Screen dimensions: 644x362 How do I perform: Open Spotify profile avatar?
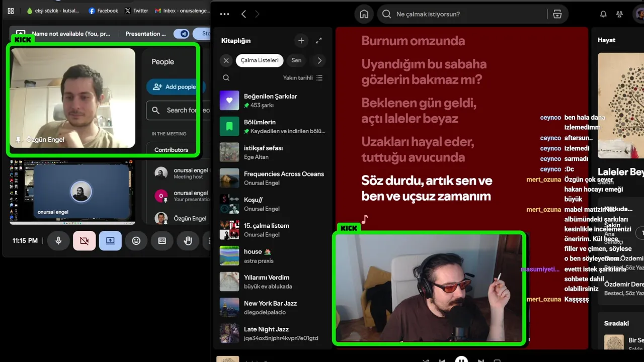point(639,14)
